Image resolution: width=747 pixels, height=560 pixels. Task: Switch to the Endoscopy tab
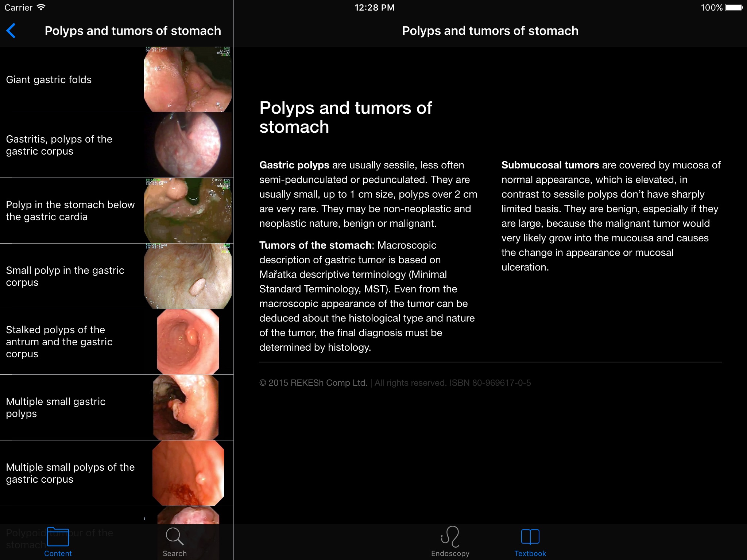[x=450, y=542]
